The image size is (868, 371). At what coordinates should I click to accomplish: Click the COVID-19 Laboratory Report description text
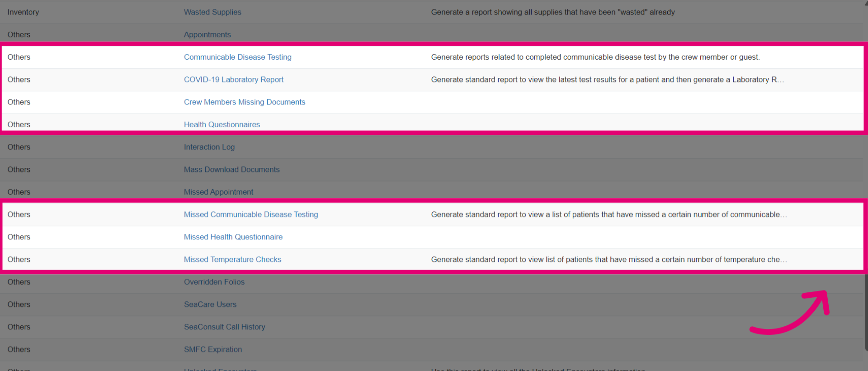point(608,80)
